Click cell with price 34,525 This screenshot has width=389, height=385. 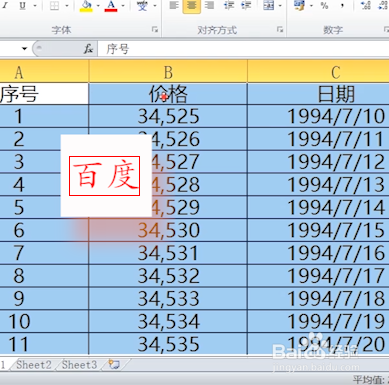(168, 116)
